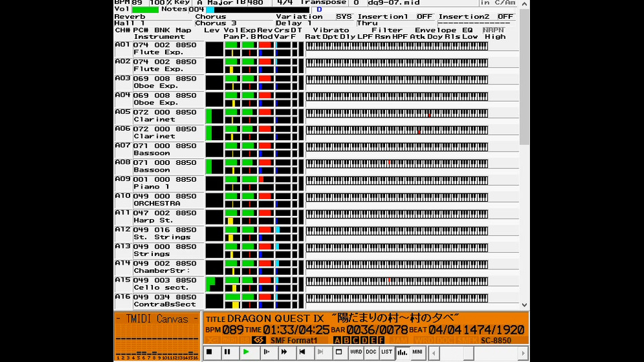
Task: Click the playback position slider thumb
Action: [x=469, y=353]
